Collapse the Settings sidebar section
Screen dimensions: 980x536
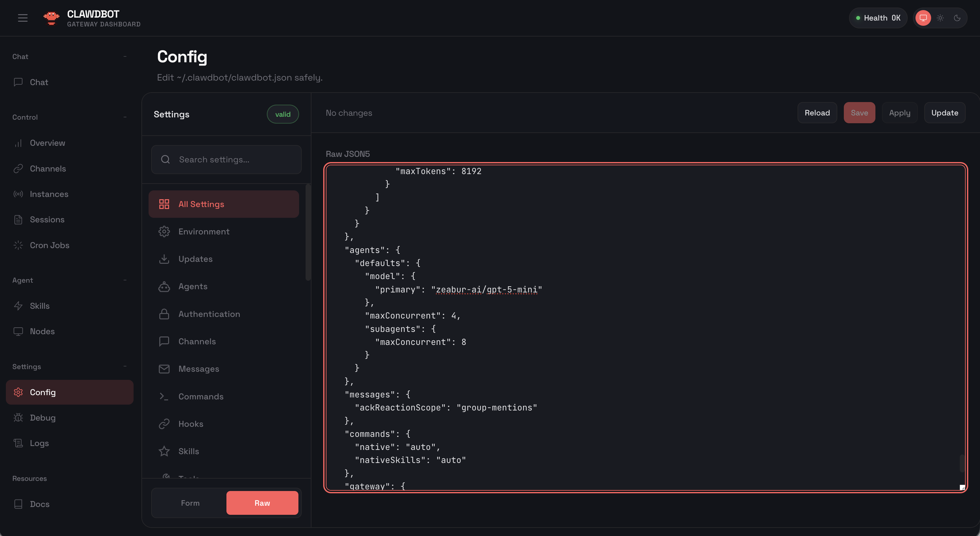coord(125,366)
